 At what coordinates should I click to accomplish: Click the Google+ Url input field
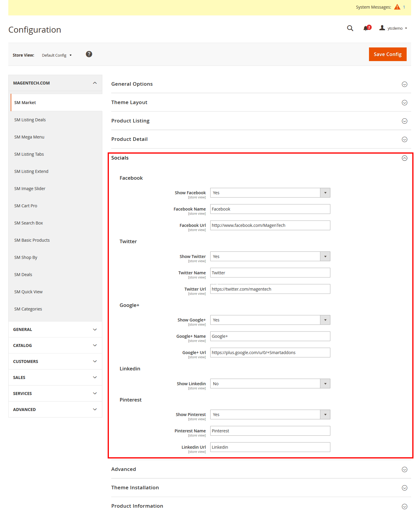pyautogui.click(x=270, y=353)
